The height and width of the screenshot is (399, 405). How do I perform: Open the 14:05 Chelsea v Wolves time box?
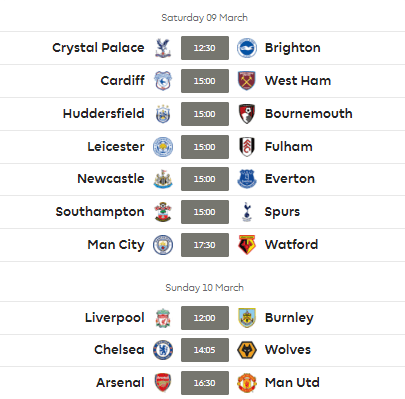(205, 350)
